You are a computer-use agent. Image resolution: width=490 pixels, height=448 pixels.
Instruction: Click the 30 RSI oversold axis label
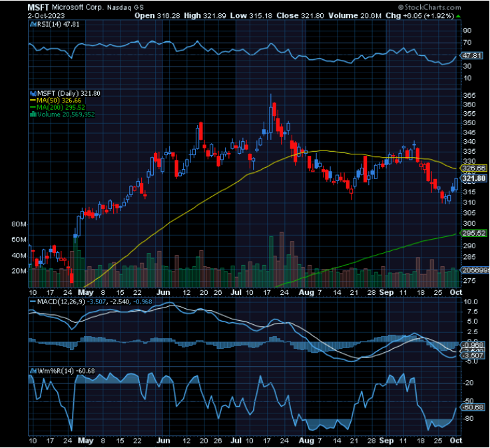(467, 66)
